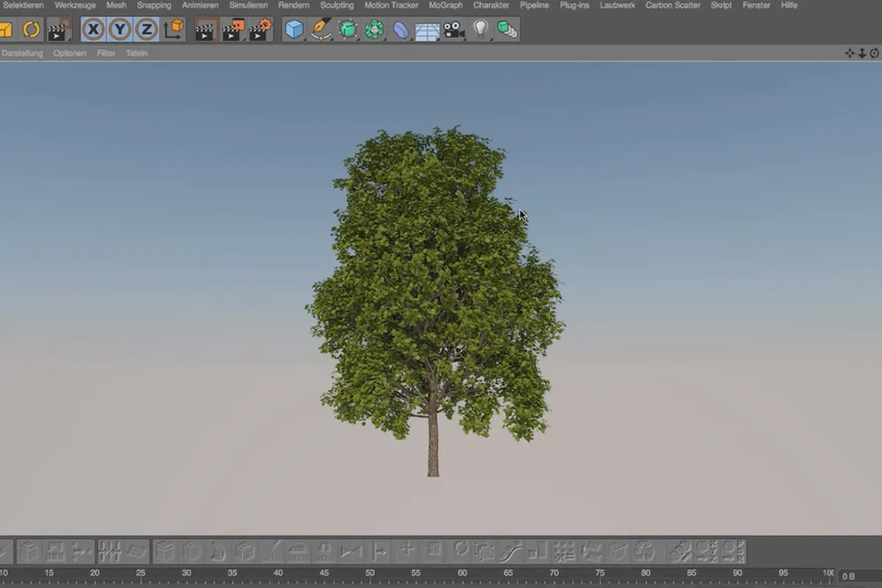The height and width of the screenshot is (588, 882).
Task: Open the Plug-ins menu
Action: tap(574, 5)
